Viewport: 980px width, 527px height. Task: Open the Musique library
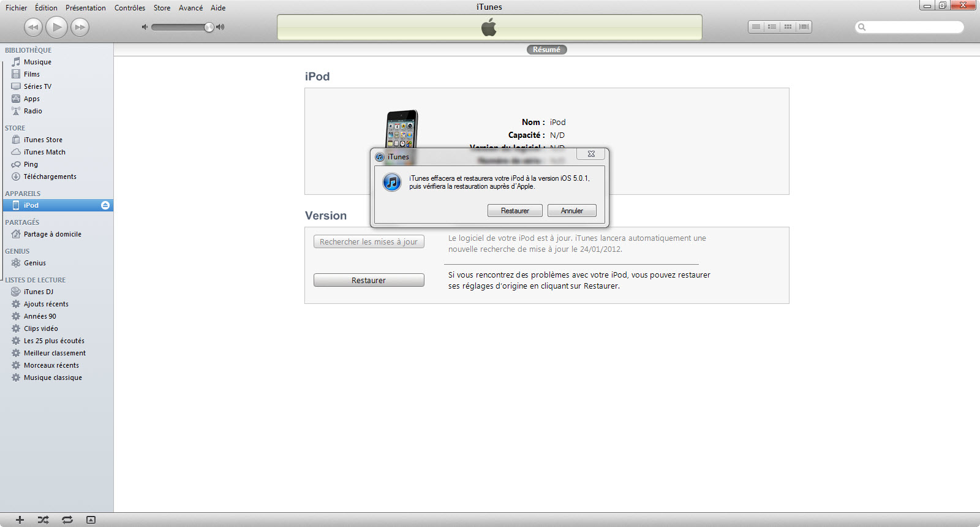37,62
